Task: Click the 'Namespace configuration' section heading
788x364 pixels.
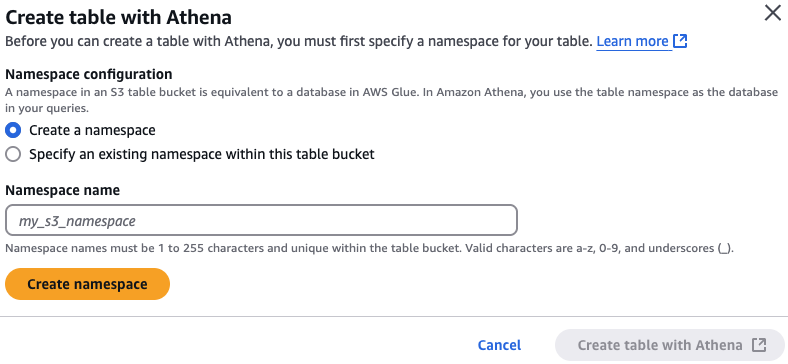Action: [x=88, y=74]
